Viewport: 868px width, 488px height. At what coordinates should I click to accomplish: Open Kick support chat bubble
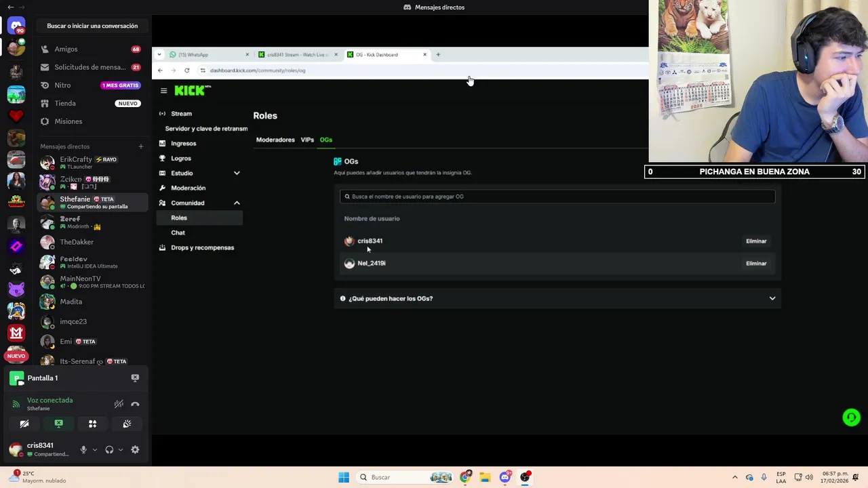click(851, 418)
